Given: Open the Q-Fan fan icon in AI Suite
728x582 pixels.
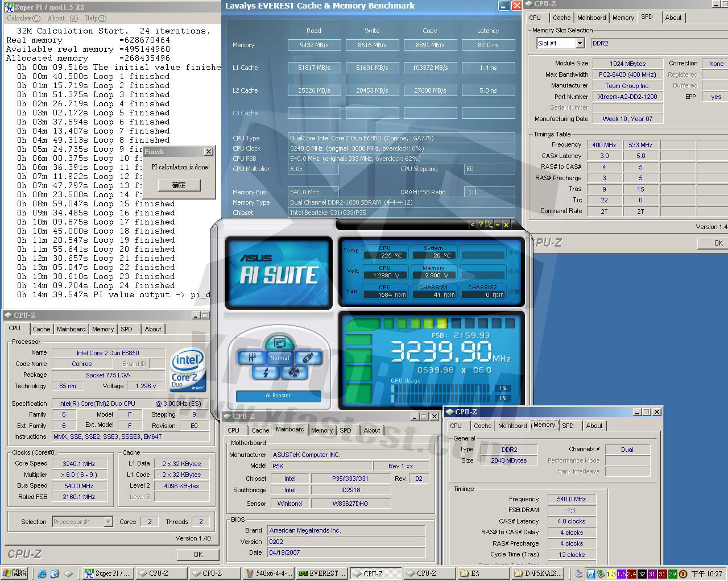Looking at the screenshot, I should point(294,373).
